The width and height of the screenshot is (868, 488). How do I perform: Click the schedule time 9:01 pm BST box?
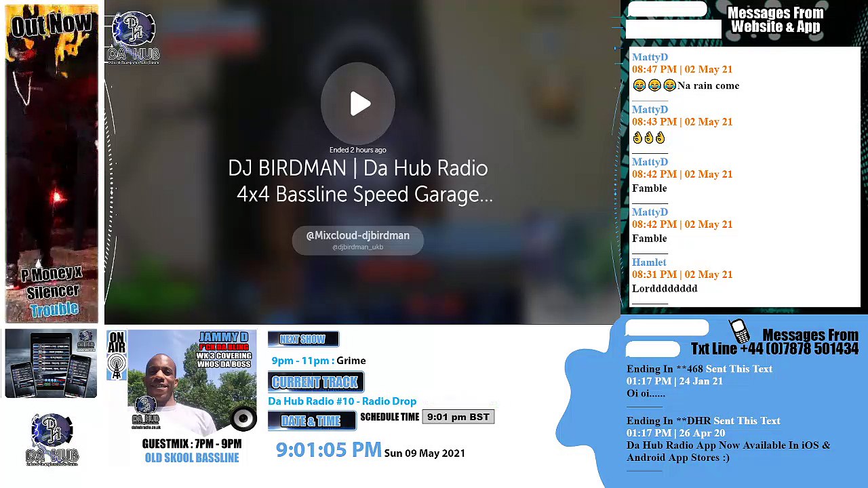pos(458,417)
